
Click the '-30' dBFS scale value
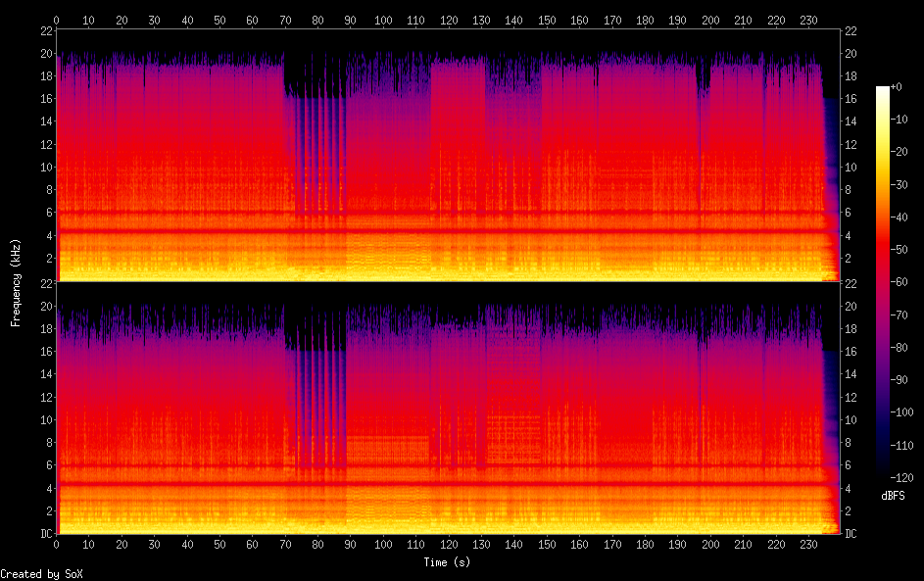pos(900,184)
